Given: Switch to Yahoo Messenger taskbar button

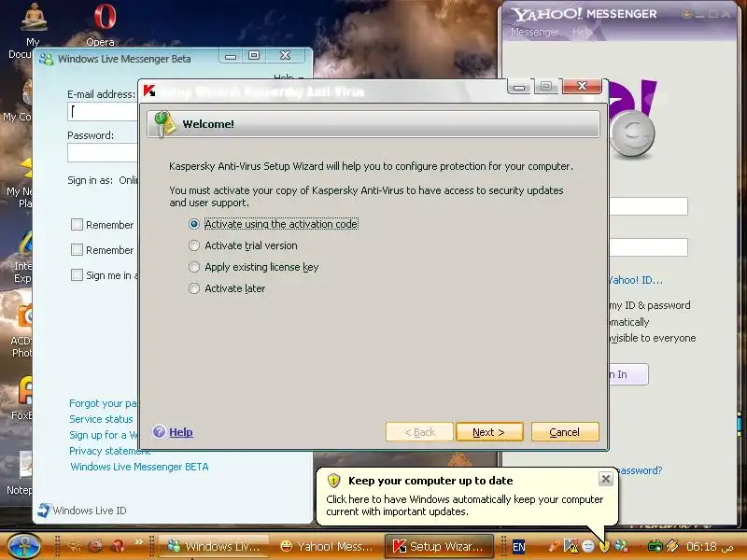Looking at the screenshot, I should click(x=327, y=546).
